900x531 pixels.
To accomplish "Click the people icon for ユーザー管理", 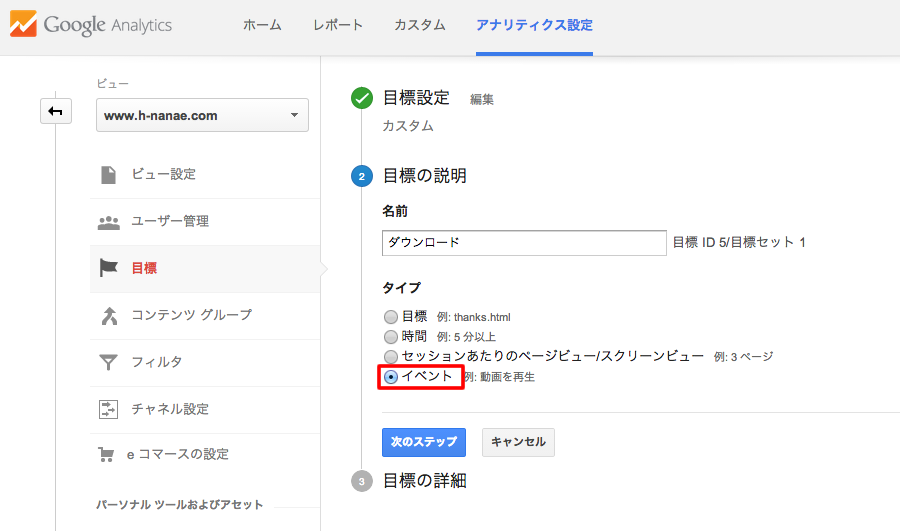I will (x=108, y=222).
